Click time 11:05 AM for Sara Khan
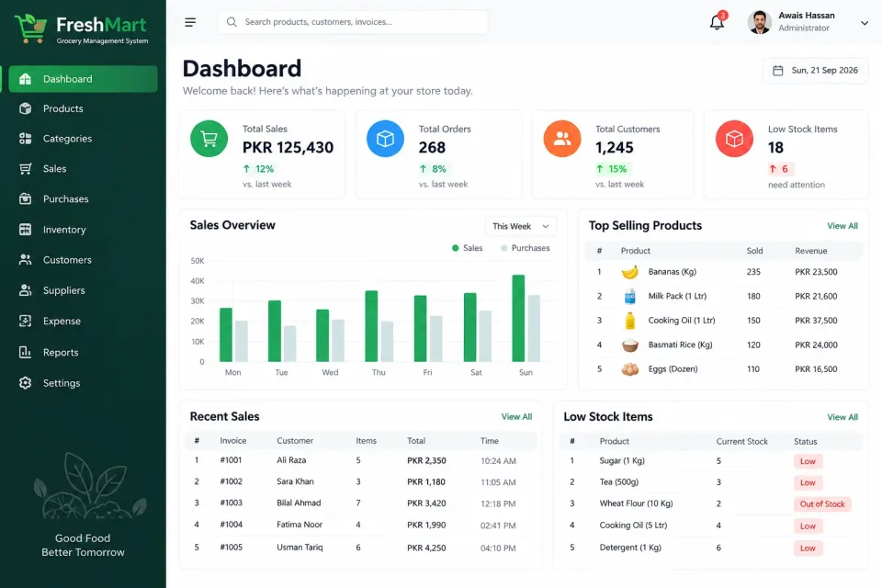Screen dimensions: 882x588 point(498,482)
